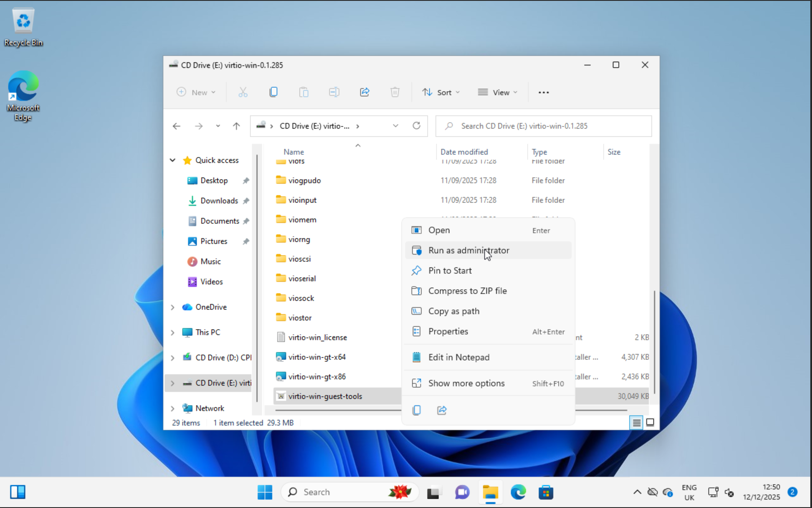Open the Recycle Bin desktop icon
The image size is (812, 508).
coord(23,27)
